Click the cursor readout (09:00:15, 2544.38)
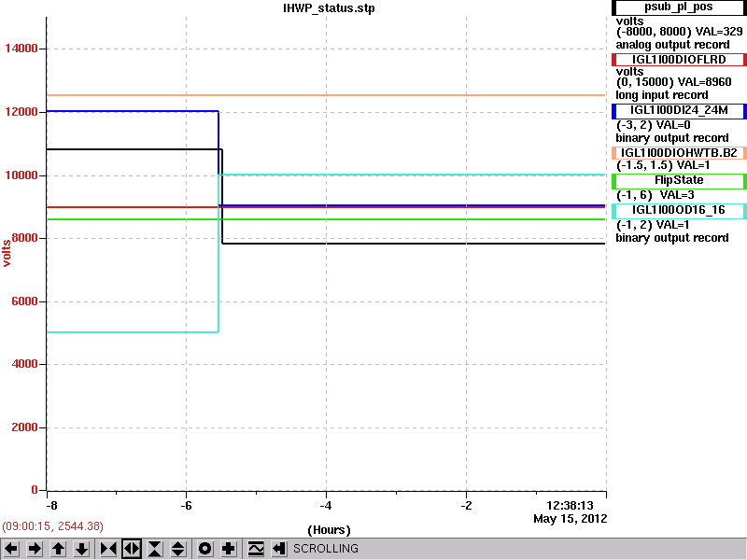This screenshot has height=560, width=747. click(52, 526)
